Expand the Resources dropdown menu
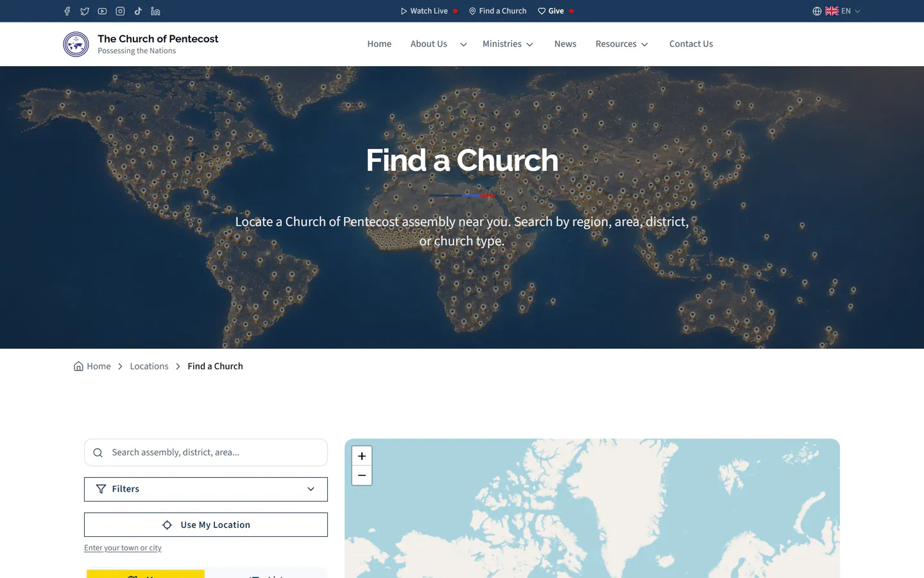 pos(622,44)
